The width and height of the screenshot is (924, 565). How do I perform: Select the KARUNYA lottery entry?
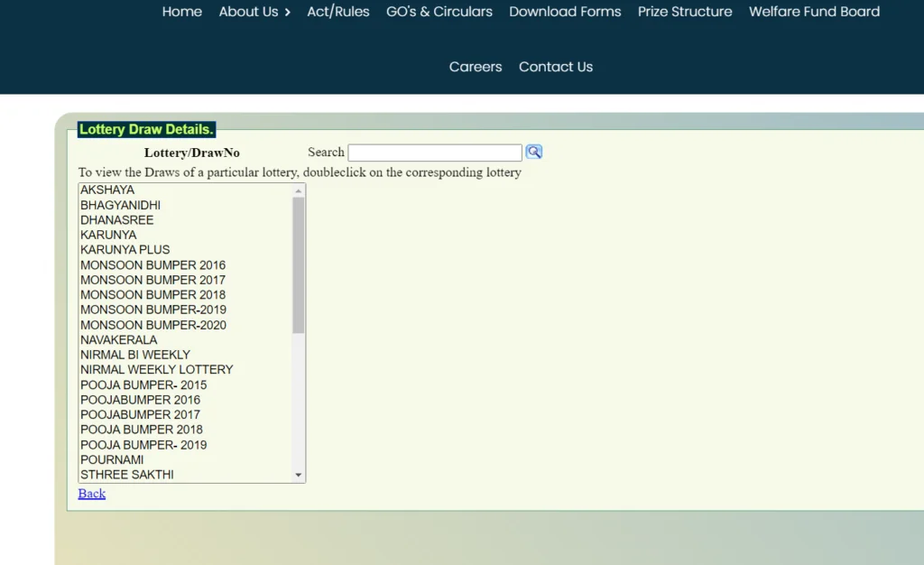coord(185,235)
